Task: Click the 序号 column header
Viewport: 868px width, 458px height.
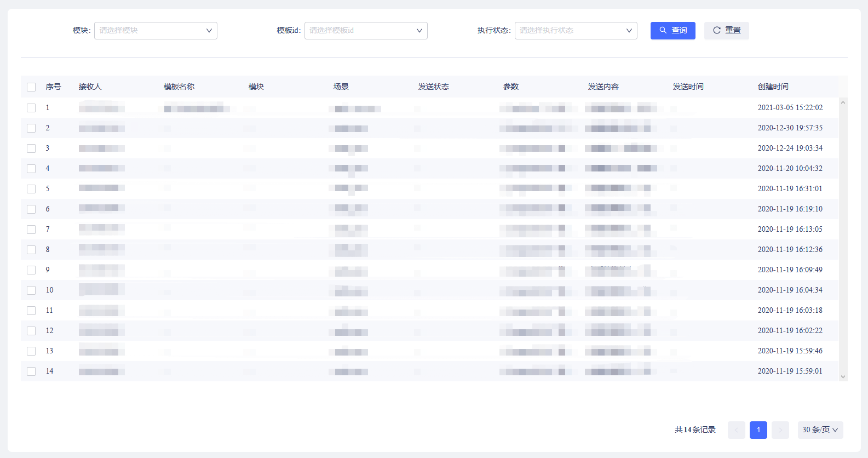Action: (x=53, y=87)
